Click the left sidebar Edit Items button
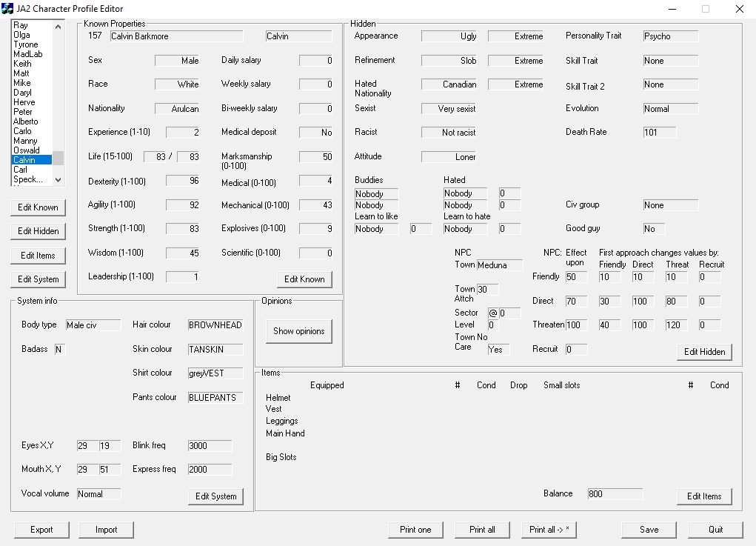This screenshot has height=546, width=756. pos(38,256)
